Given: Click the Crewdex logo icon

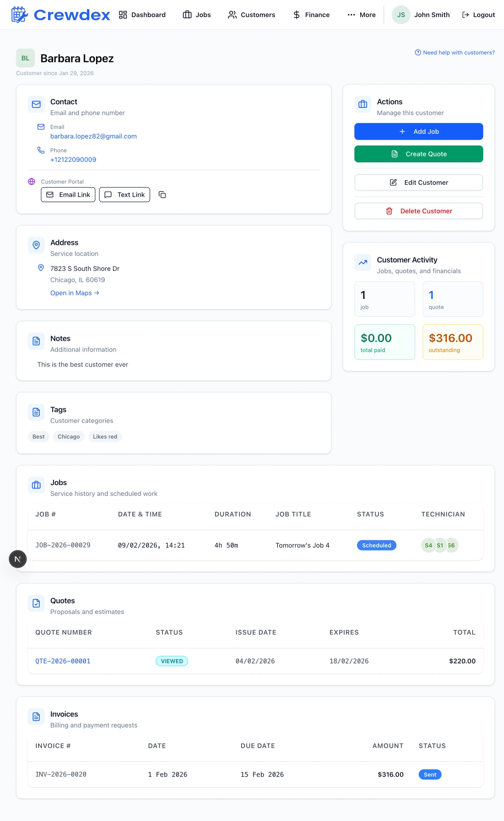Looking at the screenshot, I should point(20,15).
